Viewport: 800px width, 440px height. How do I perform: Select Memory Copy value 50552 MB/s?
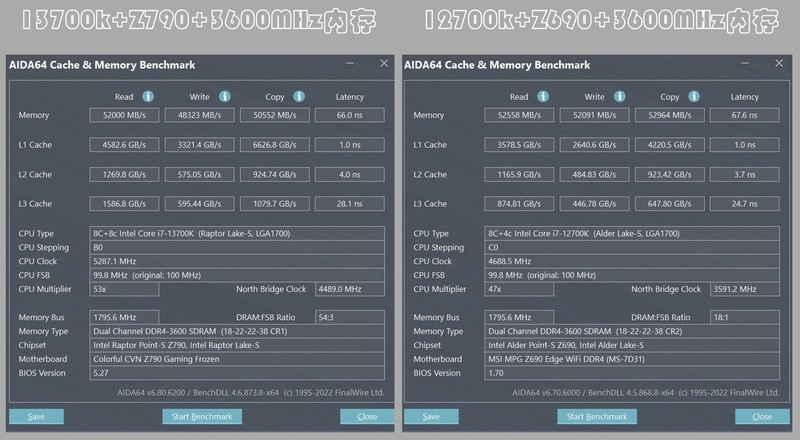pyautogui.click(x=274, y=115)
